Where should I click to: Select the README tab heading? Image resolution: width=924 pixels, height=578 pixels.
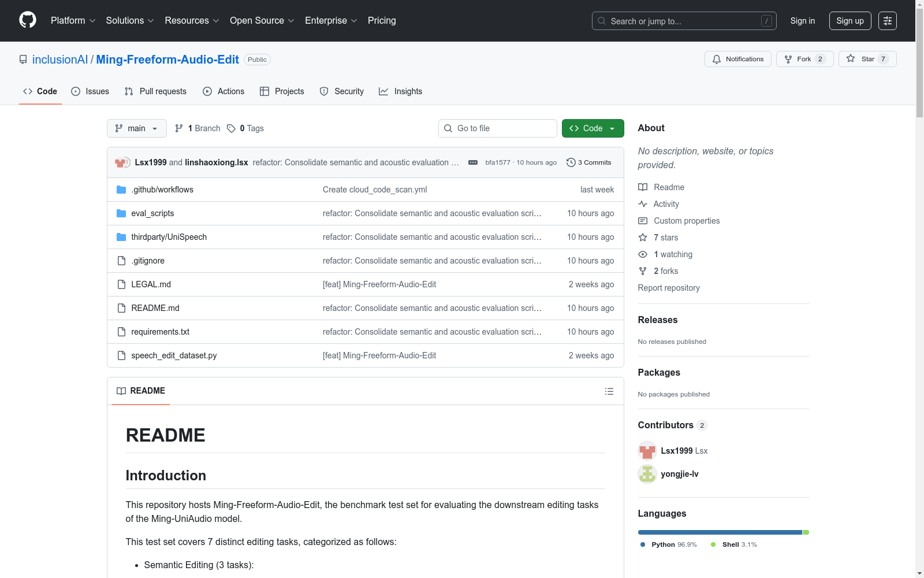[141, 391]
